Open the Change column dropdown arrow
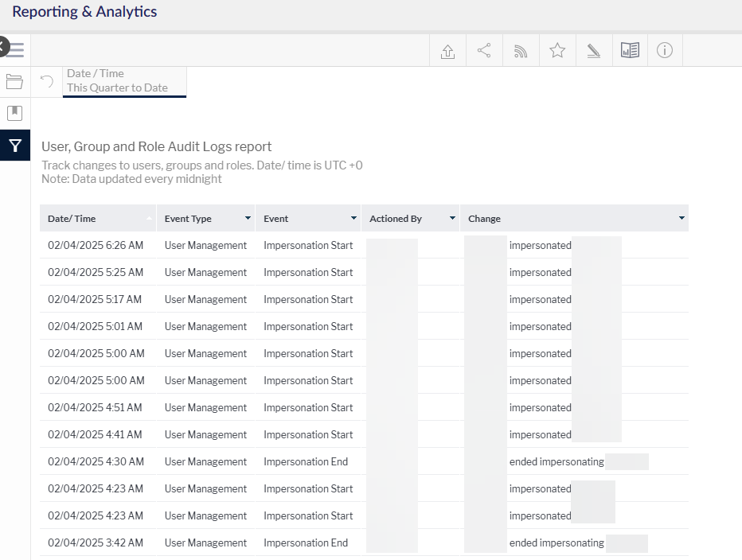This screenshot has width=742, height=560. click(x=681, y=218)
